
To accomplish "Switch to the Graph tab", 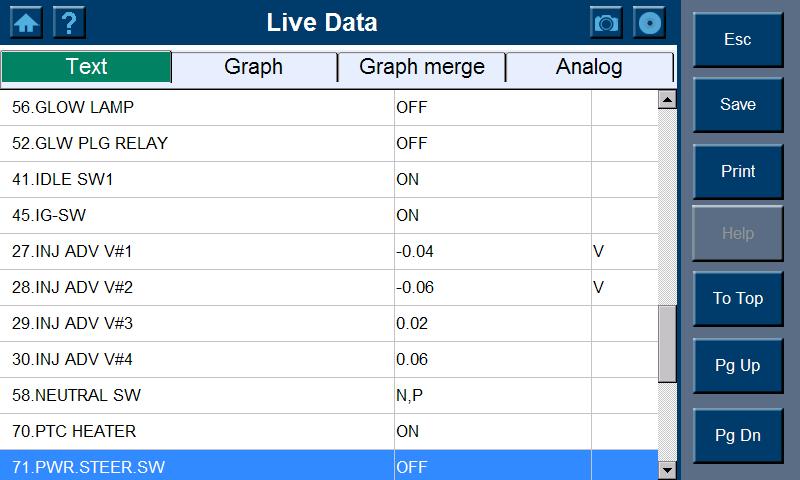I will tap(254, 67).
